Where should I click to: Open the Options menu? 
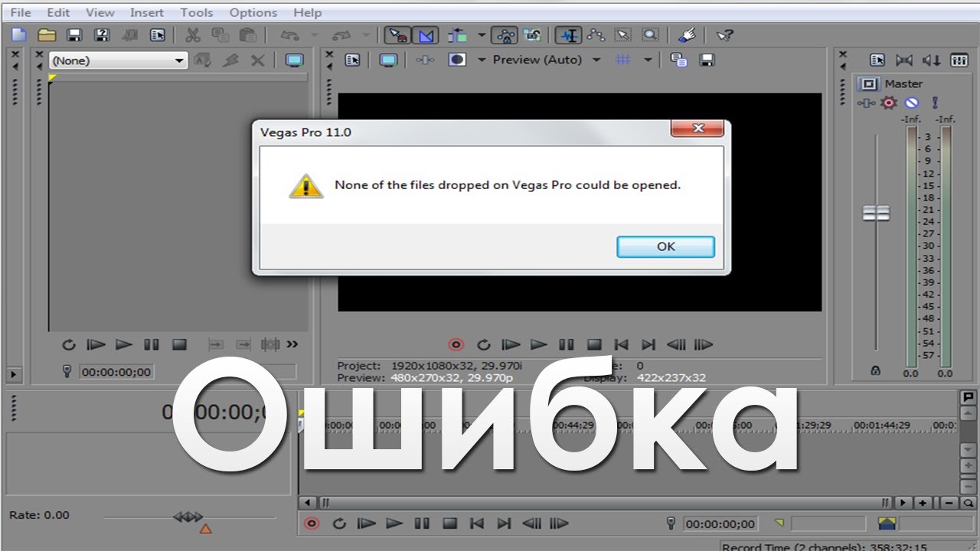[253, 12]
